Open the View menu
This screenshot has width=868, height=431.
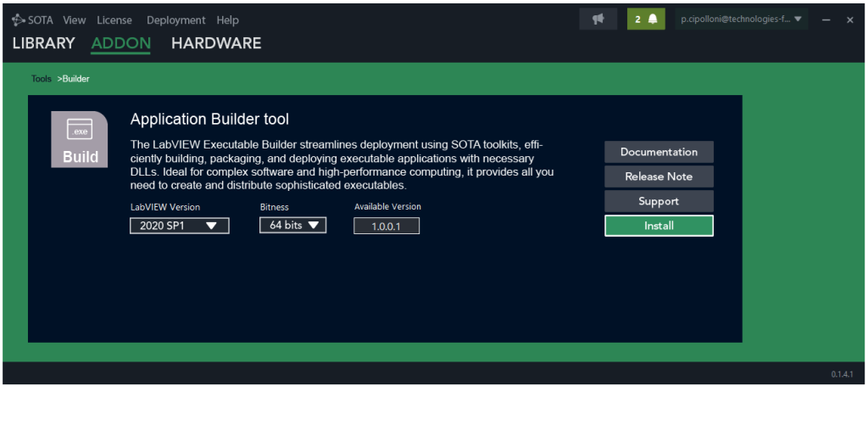click(x=75, y=20)
